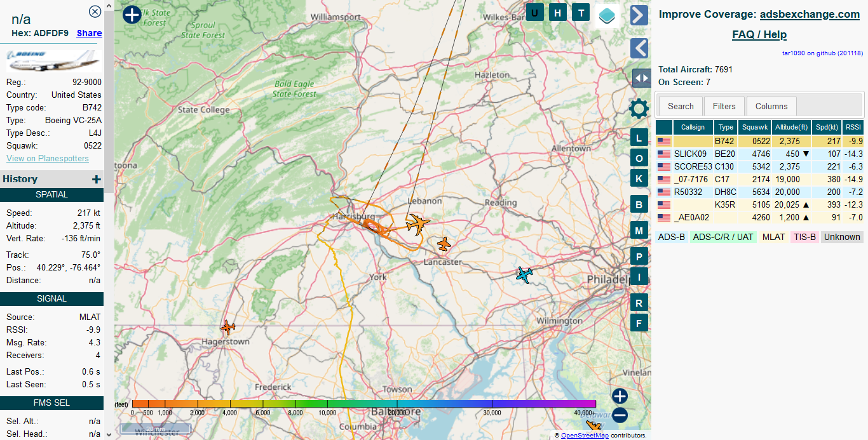This screenshot has height=440, width=868.
Task: Open tar1090 on github link
Action: 822,53
